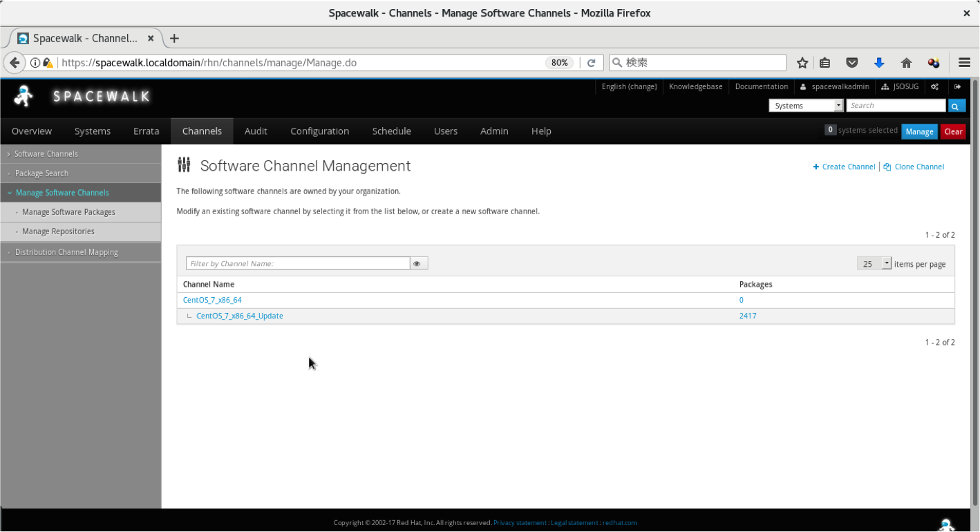The image size is (980, 532).
Task: Show bookmarks list icon in Firefox toolbar
Action: click(x=824, y=63)
